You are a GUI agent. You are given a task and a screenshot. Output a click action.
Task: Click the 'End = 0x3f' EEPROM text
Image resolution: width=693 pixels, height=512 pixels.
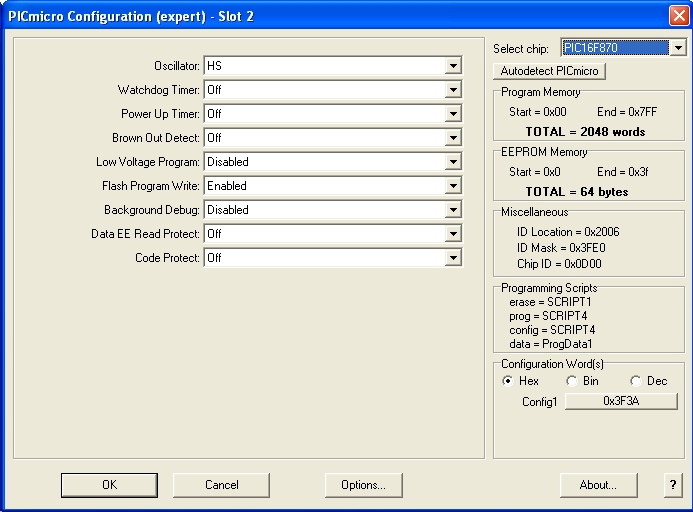point(623,172)
